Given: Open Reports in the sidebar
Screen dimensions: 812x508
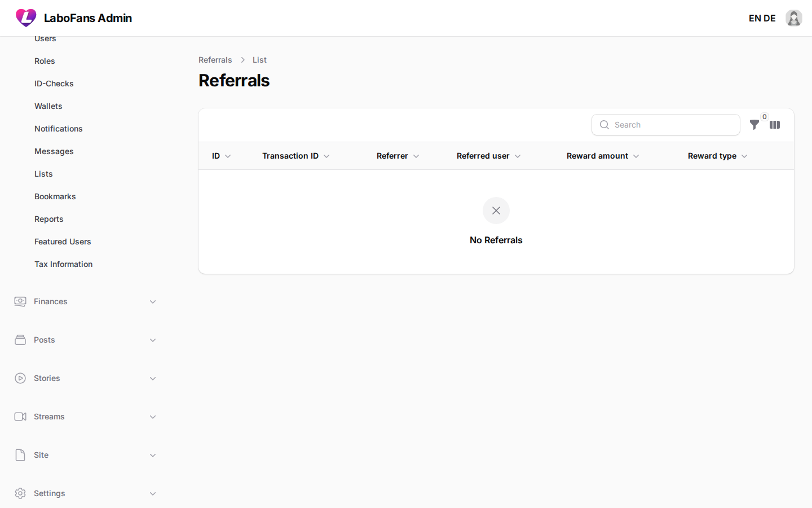Looking at the screenshot, I should tap(49, 219).
